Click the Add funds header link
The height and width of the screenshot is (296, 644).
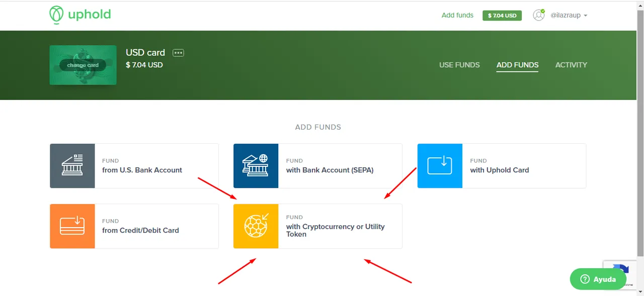[457, 15]
